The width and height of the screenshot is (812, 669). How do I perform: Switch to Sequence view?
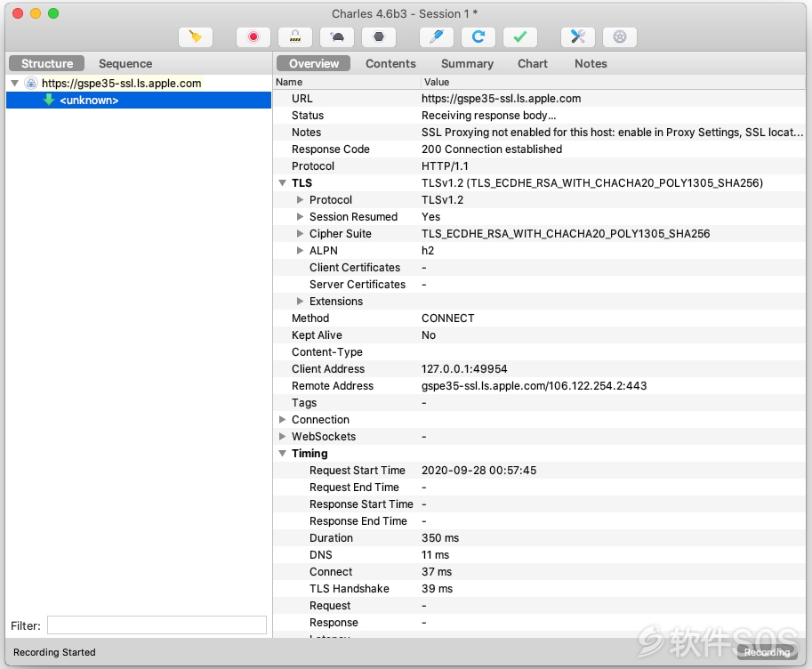(125, 64)
